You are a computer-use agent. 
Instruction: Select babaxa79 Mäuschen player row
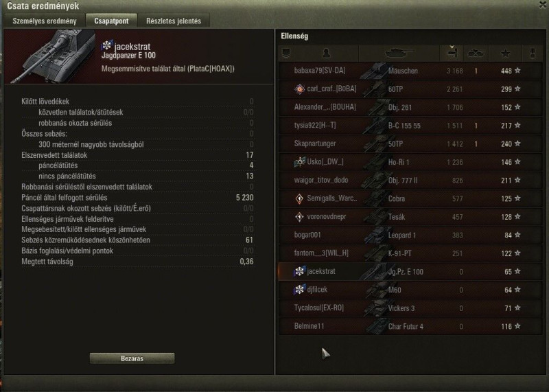(410, 71)
